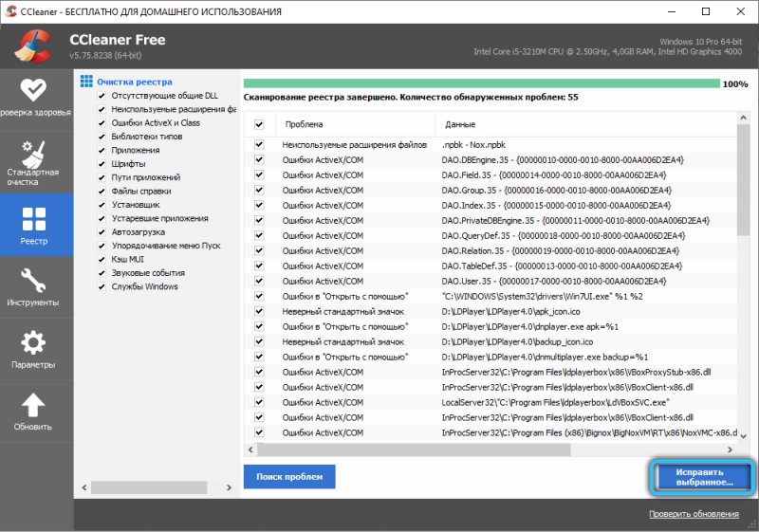Click the Очистка реестра heading
This screenshot has height=532, width=759.
[135, 82]
